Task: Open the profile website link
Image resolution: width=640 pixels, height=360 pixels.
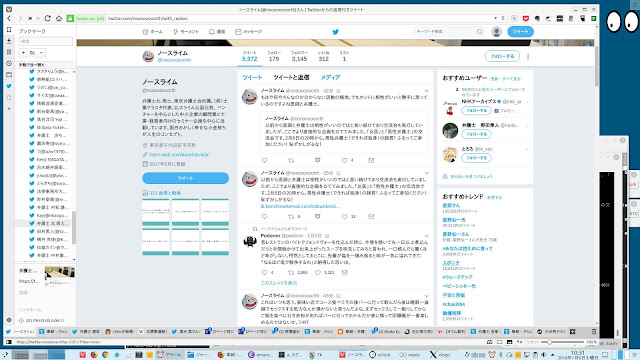Action: (179, 154)
